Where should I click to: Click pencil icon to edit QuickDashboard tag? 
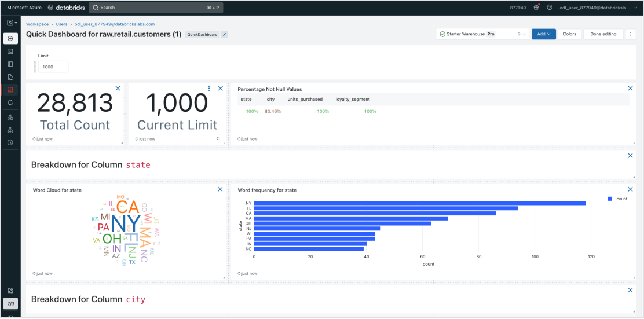point(225,35)
